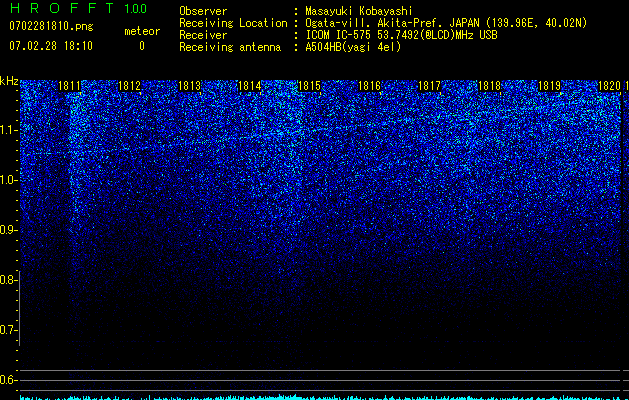Click the 1811 time marker

click(69, 86)
